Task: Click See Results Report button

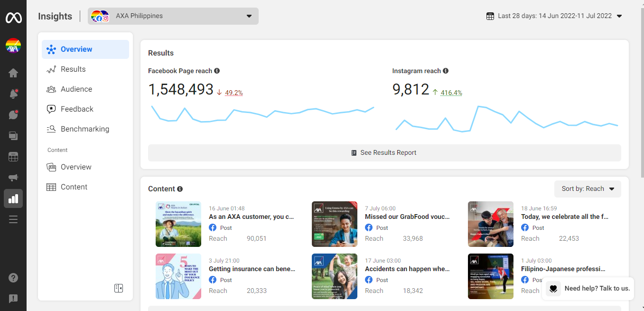Action: pyautogui.click(x=384, y=153)
